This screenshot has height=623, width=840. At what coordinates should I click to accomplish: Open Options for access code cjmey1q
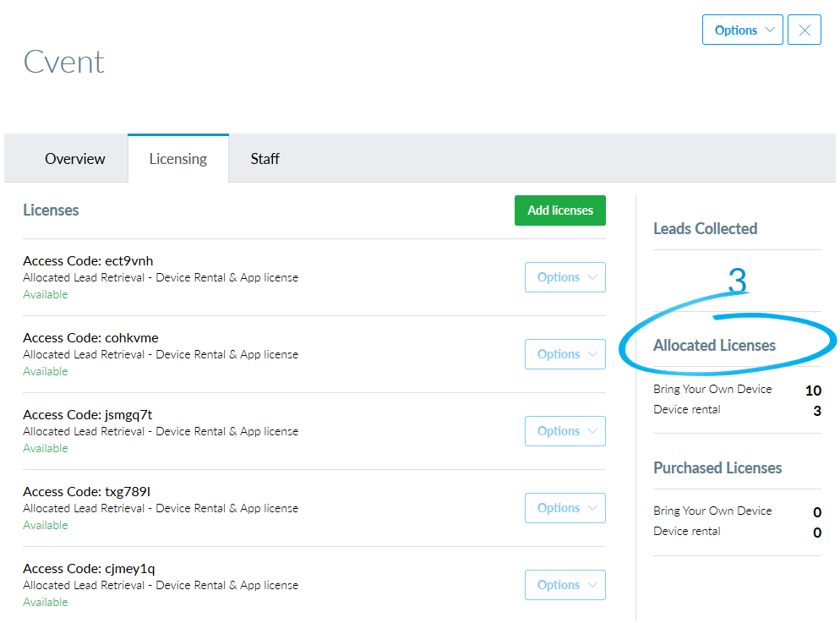click(565, 584)
